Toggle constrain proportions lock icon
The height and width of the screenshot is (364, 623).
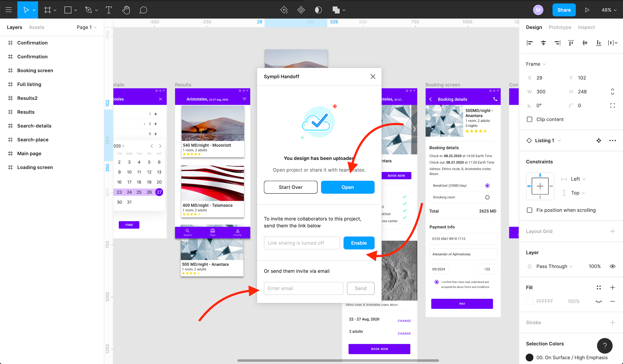612,92
